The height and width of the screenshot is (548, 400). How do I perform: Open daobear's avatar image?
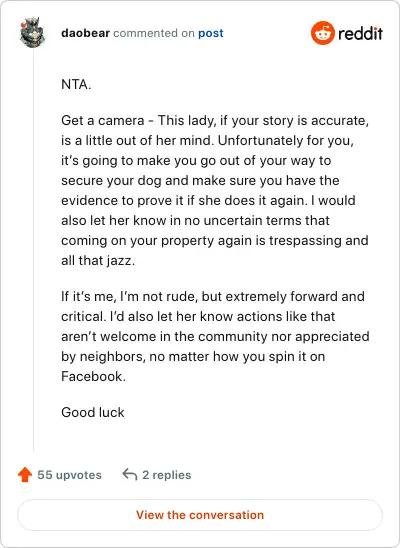click(x=32, y=32)
